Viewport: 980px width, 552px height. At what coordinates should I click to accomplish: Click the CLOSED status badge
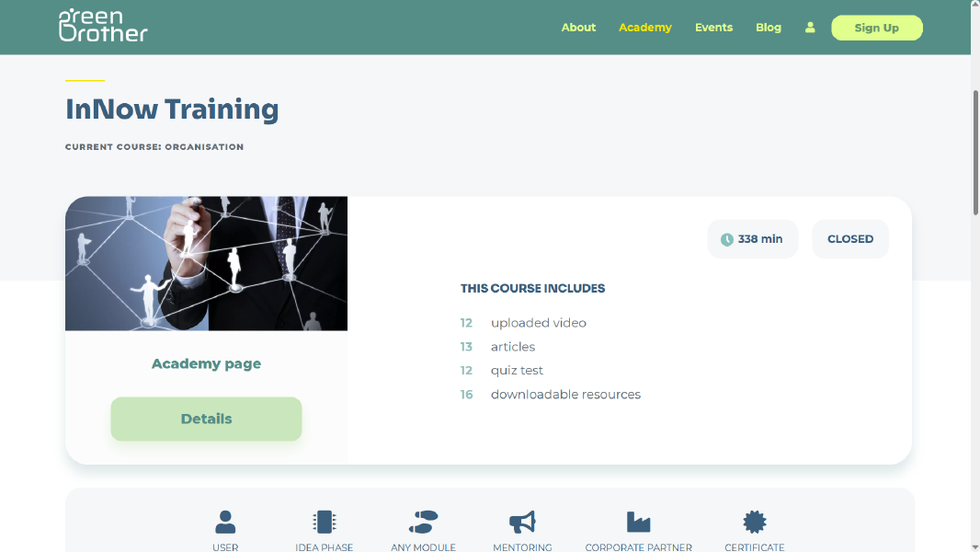(x=850, y=239)
